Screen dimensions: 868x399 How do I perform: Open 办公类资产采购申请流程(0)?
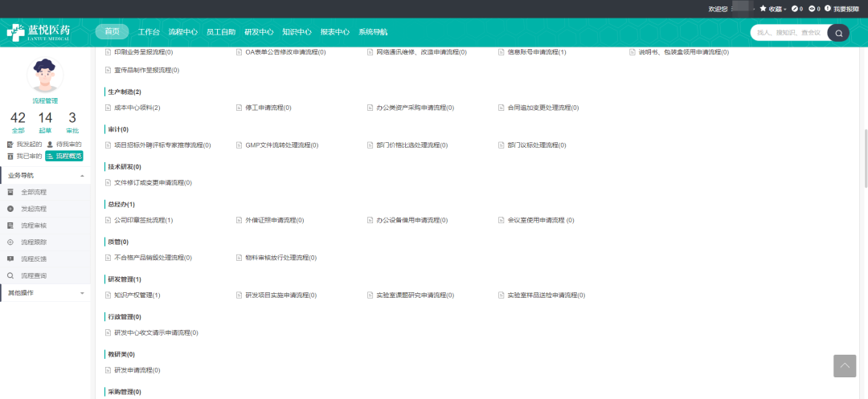point(416,108)
